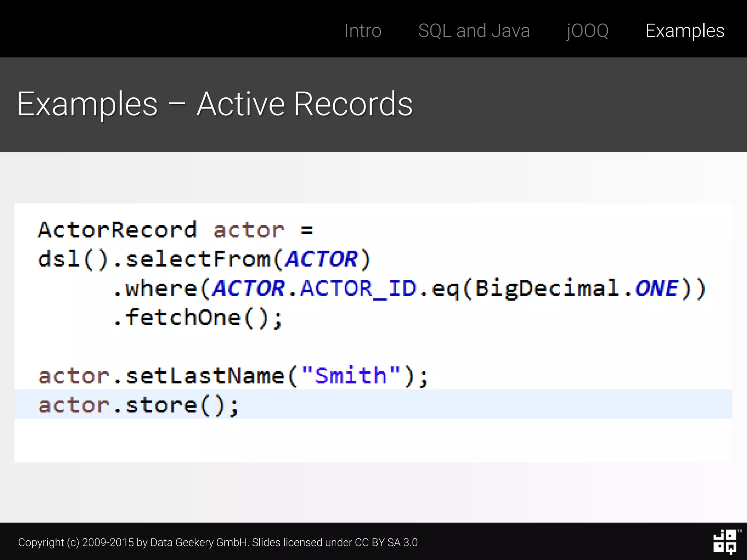
Task: Click the italic ACTOR table in selectFrom
Action: click(322, 259)
